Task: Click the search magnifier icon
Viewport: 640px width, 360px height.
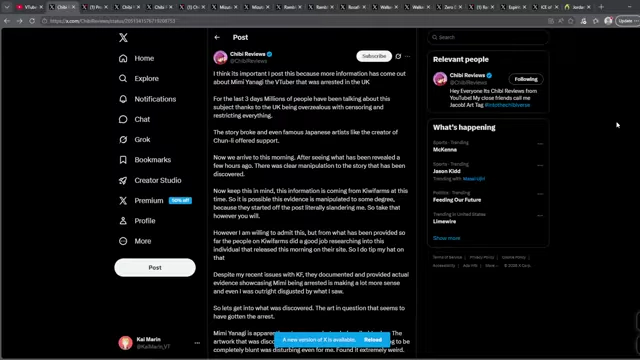Action: pyautogui.click(x=435, y=37)
